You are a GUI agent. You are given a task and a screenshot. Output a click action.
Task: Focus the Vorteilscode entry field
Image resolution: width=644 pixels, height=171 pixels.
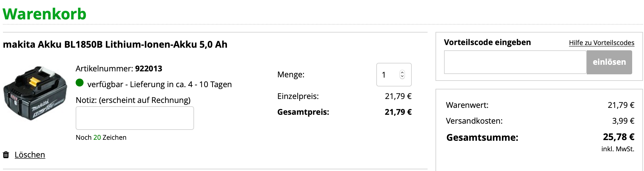click(x=515, y=62)
